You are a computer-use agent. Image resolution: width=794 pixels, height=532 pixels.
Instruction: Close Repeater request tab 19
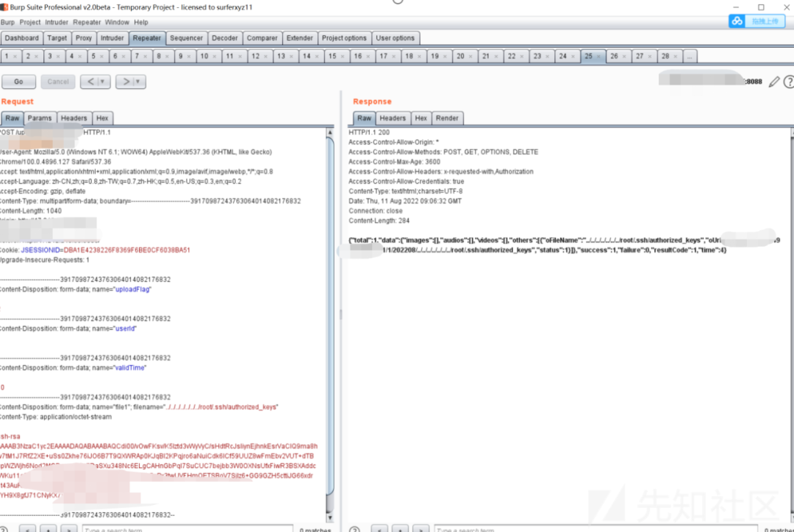[x=445, y=57]
